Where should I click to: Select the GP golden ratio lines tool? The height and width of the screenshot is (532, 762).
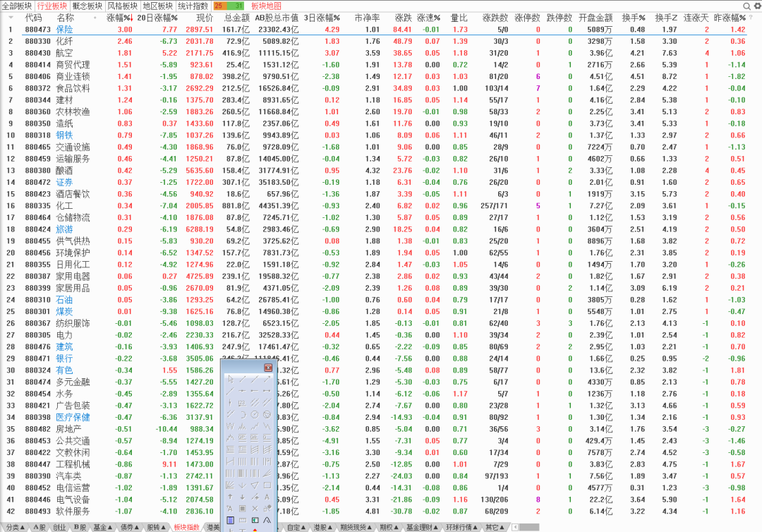click(243, 437)
